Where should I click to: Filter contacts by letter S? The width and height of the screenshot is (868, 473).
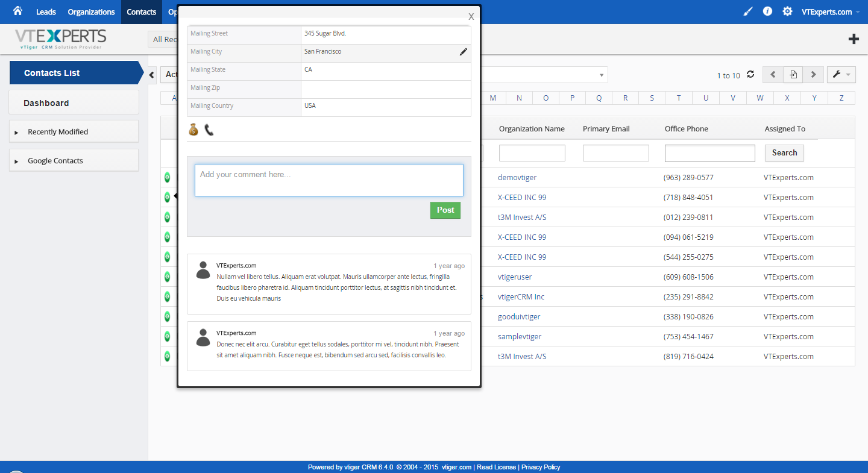pos(652,98)
